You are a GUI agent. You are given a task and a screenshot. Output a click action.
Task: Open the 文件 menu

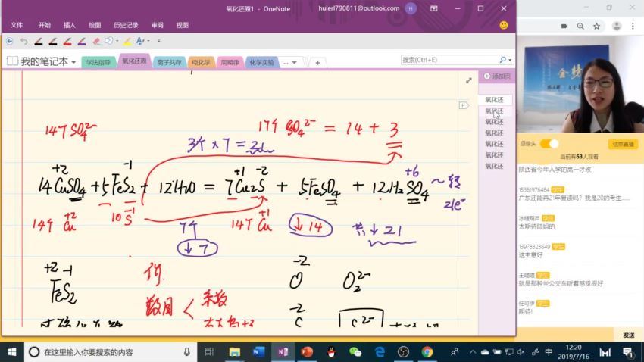(17, 25)
